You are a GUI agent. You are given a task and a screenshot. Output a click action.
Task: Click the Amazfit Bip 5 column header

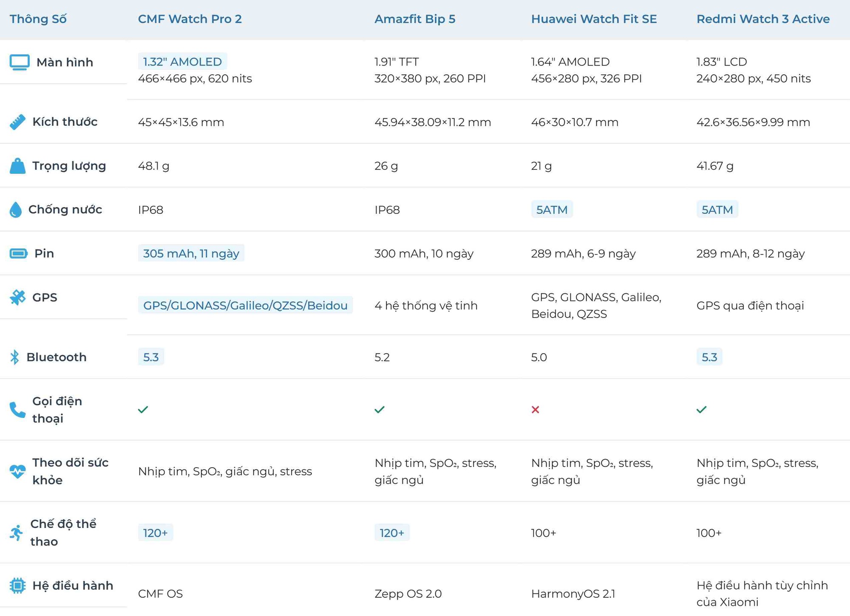tap(415, 19)
